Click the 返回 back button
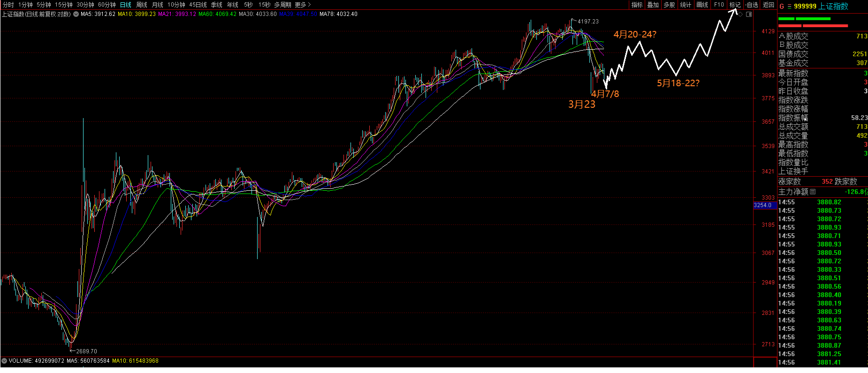868x373 pixels. pos(769,5)
